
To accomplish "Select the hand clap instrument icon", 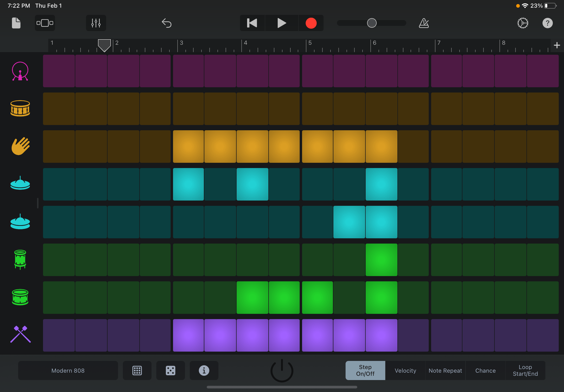I will (x=20, y=146).
